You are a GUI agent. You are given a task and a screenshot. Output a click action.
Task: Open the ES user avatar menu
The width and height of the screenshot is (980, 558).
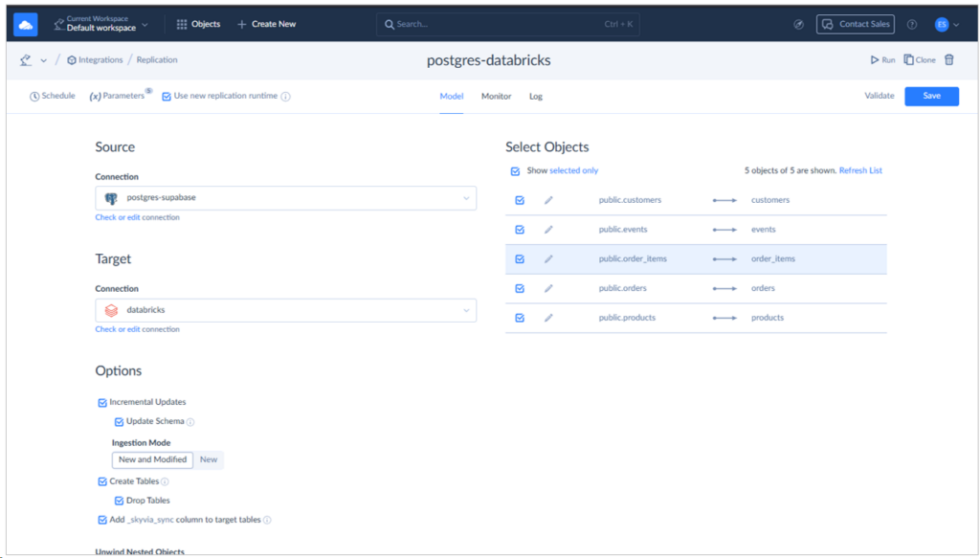pos(942,24)
